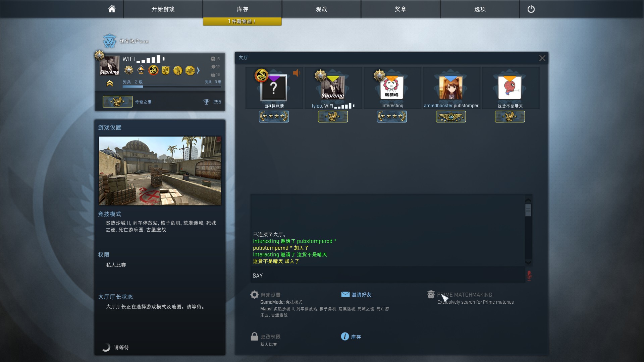The height and width of the screenshot is (362, 644).
Task: Open game settings gear icon
Action: coord(255,295)
